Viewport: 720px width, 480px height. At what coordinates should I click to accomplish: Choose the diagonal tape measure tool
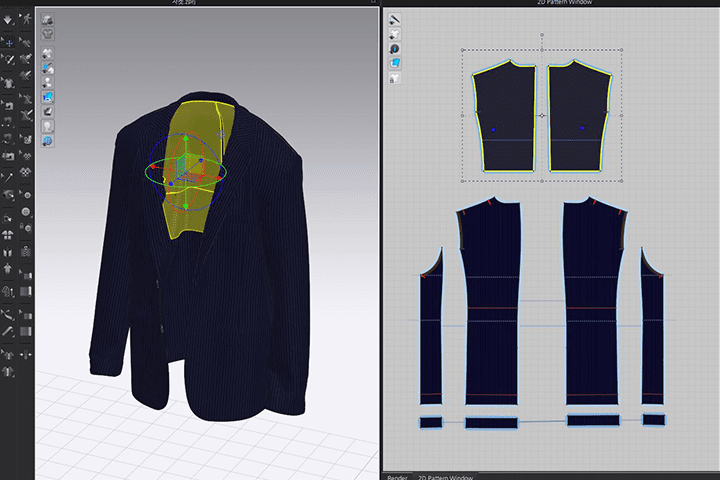pos(8,331)
